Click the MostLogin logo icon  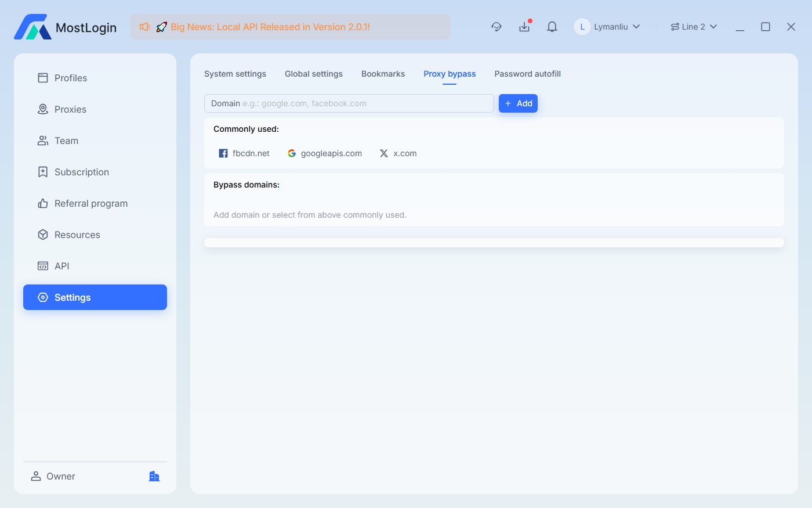pyautogui.click(x=33, y=27)
